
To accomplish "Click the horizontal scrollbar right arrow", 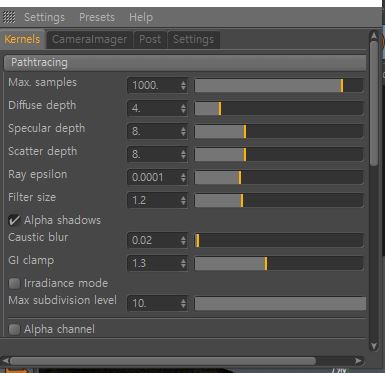I will [358, 360].
